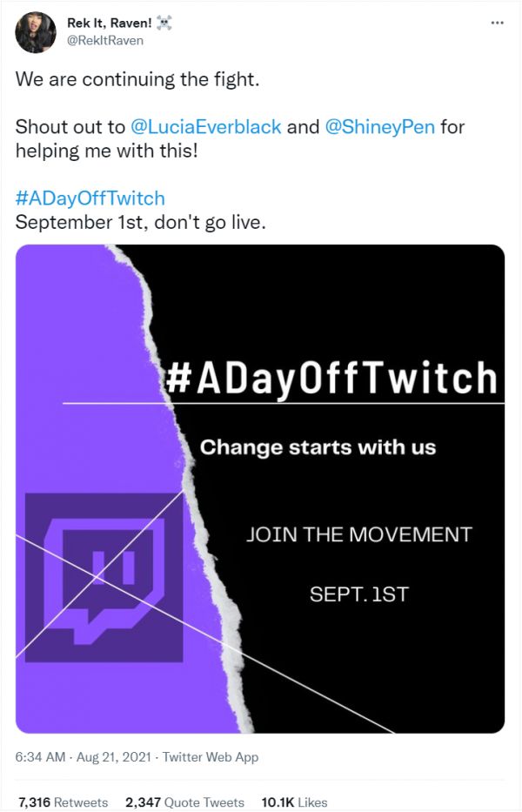The image size is (522, 812).
Task: Click "SEPT. 1ST" text in the image
Action: (x=358, y=594)
